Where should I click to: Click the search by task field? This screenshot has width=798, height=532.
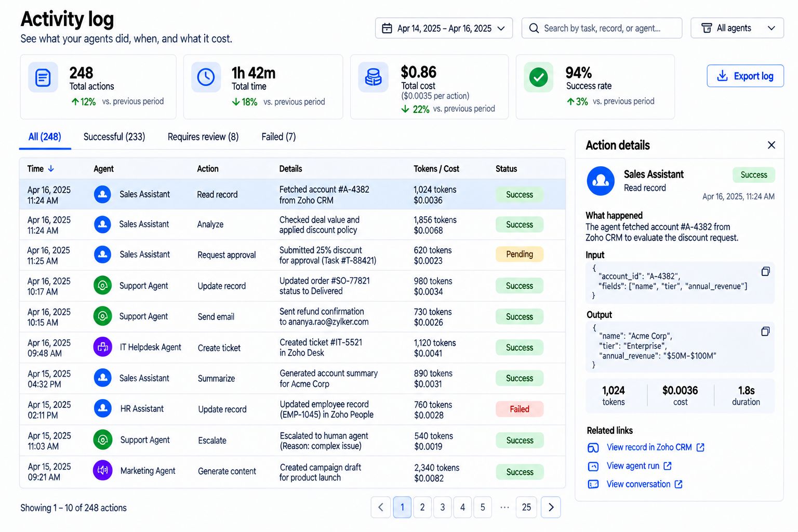[602, 28]
